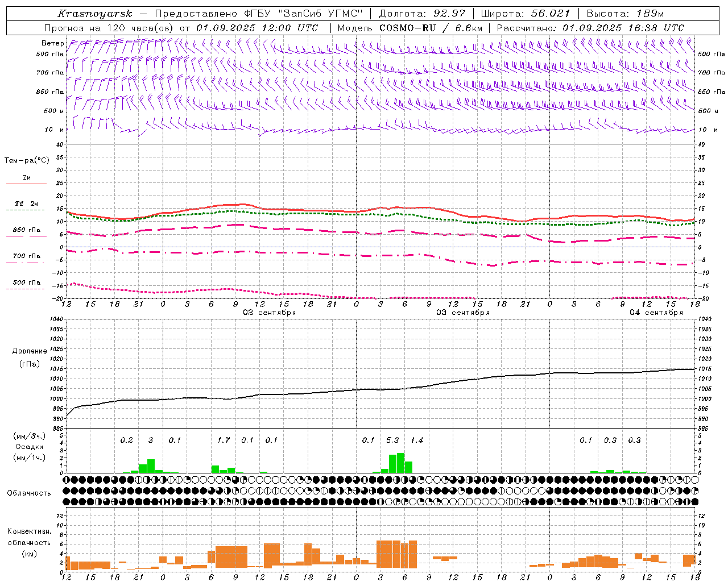Click the '2м' temperature legend entry
The width and height of the screenshot is (728, 582).
point(27,177)
